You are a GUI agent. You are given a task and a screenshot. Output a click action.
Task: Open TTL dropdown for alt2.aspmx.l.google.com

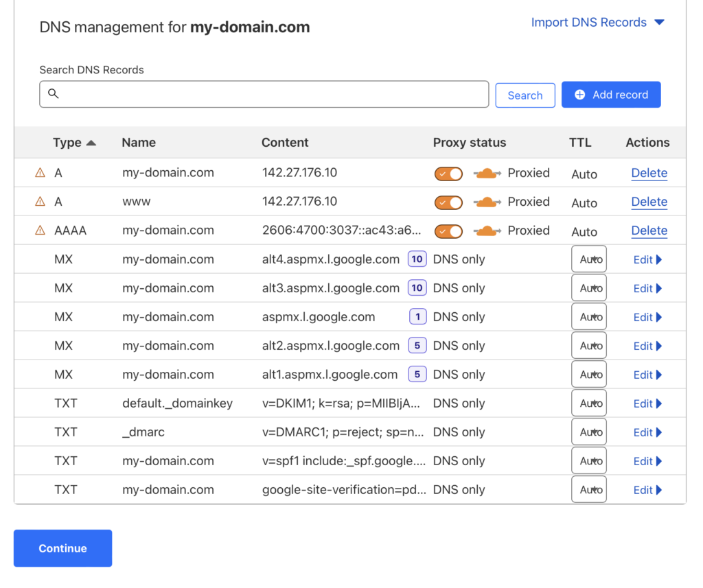(589, 346)
